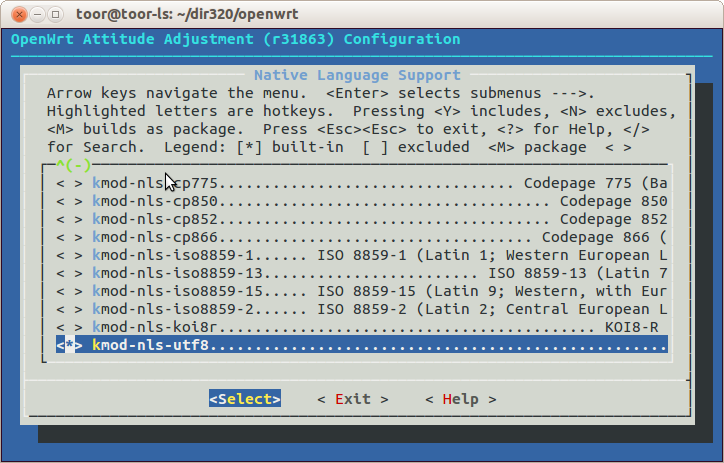Toggle the kmod-nls-iso8859-2 selection brackets
This screenshot has height=463, width=724.
pos(69,309)
